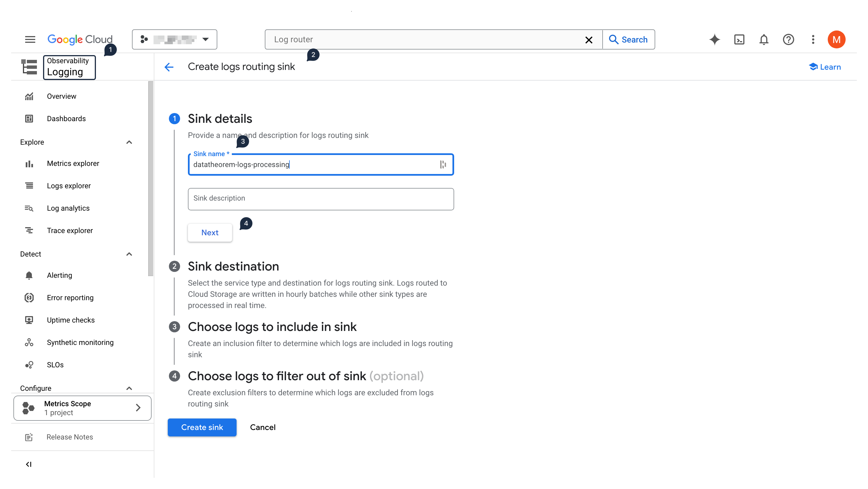Click the Next button
The height and width of the screenshot is (489, 868).
209,232
